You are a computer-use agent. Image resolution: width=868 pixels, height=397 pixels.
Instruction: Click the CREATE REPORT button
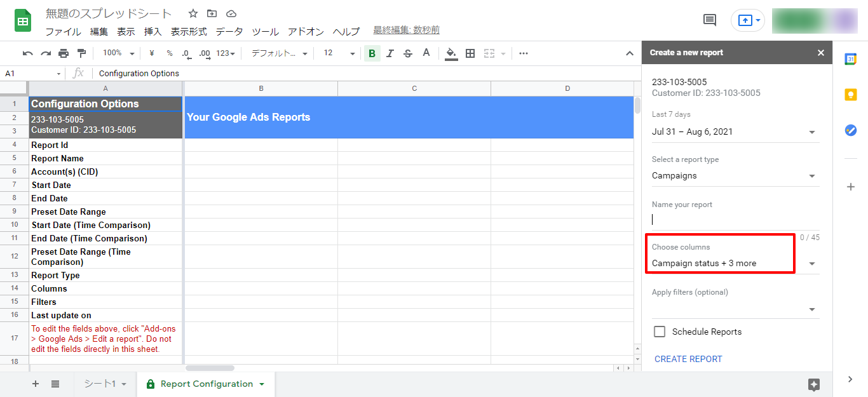click(688, 359)
